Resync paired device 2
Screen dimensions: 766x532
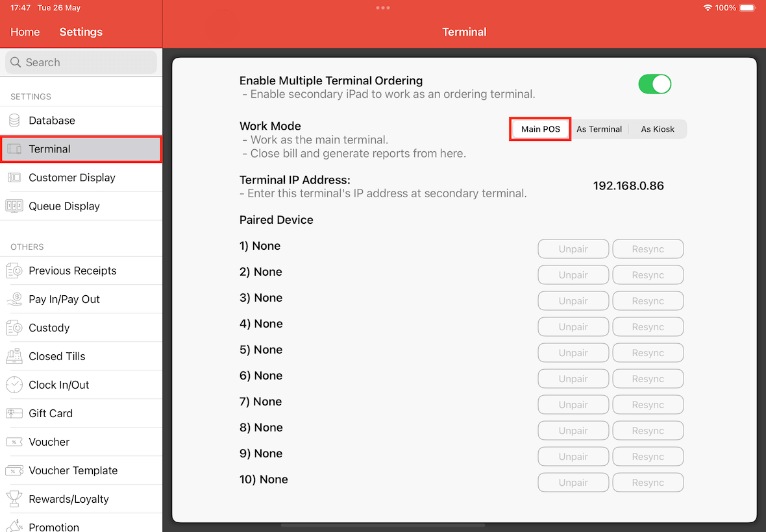(x=648, y=275)
